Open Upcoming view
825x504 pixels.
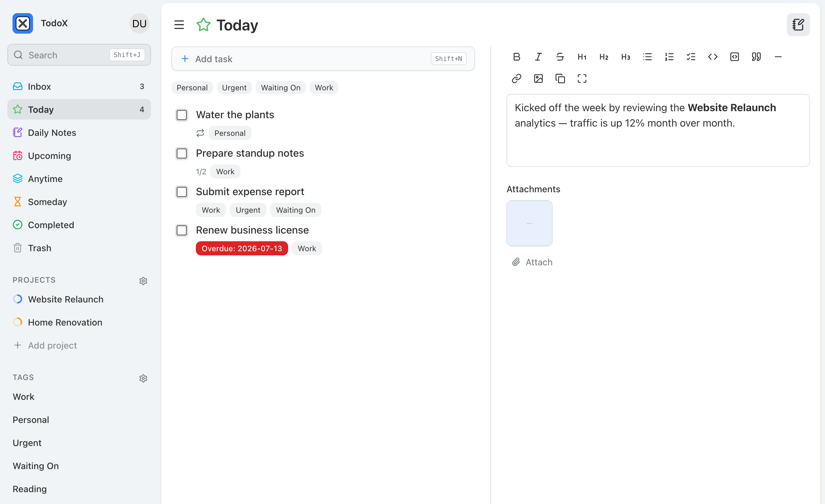[x=79, y=156]
